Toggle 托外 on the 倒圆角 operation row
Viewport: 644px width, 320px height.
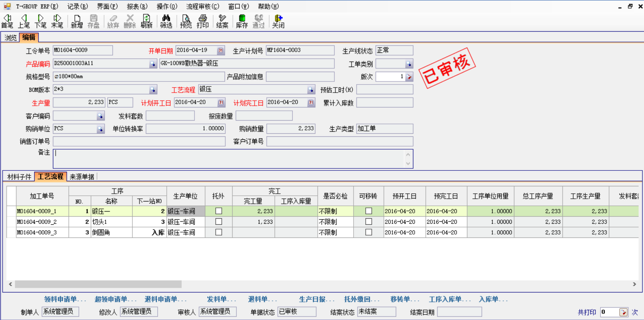218,232
